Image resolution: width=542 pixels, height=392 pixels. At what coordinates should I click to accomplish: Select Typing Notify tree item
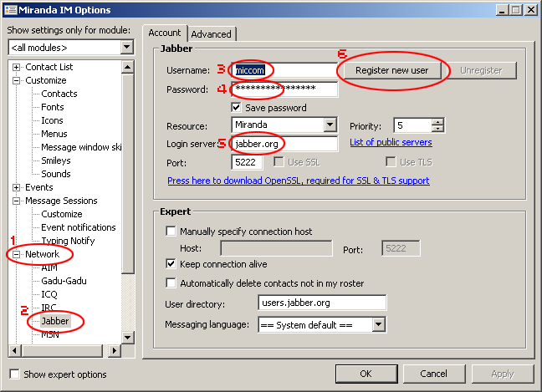point(68,241)
